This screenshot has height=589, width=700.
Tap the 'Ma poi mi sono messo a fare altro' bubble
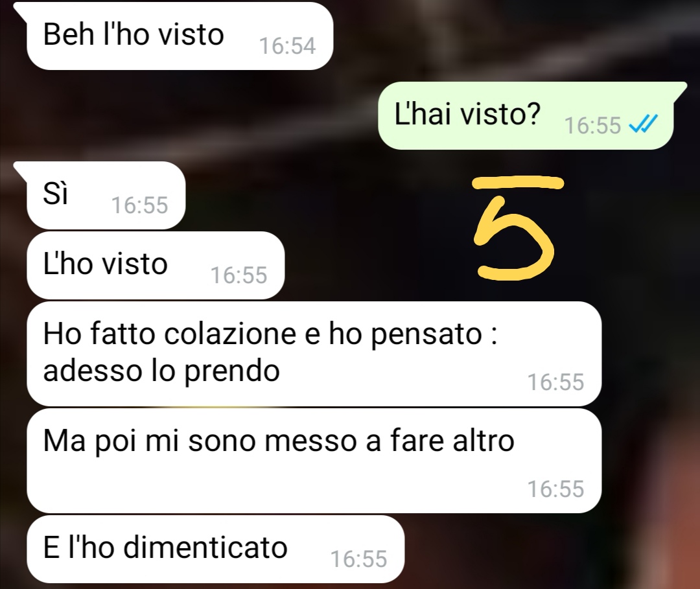tap(314, 461)
